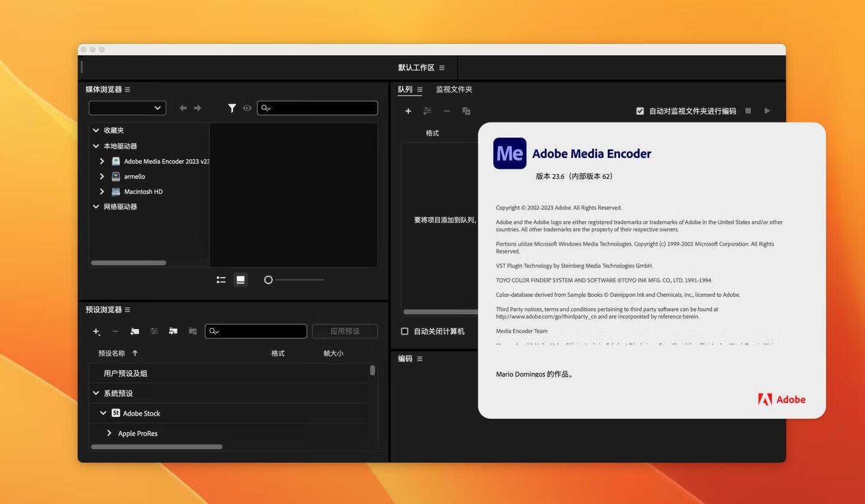The image size is (865, 504).
Task: Select Adobe Media Encoder 2023 volume icon
Action: [116, 162]
